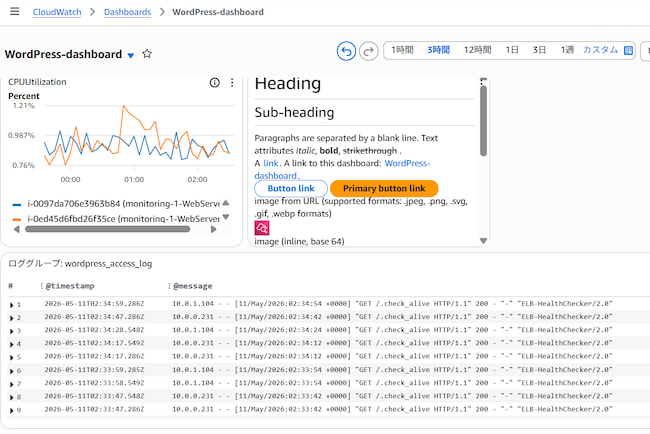Select the 1日 time range
This screenshot has height=434, width=650.
[x=512, y=50]
